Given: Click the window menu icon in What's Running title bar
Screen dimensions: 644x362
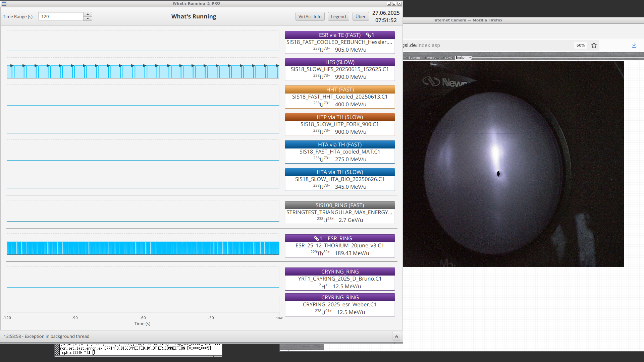Looking at the screenshot, I should [4, 3].
